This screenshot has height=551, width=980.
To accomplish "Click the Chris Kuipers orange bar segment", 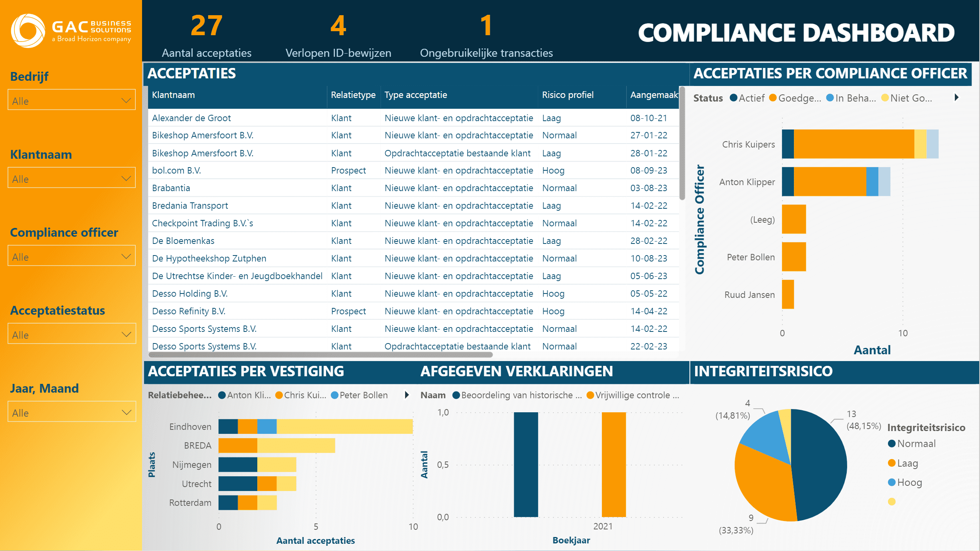I will 854,144.
